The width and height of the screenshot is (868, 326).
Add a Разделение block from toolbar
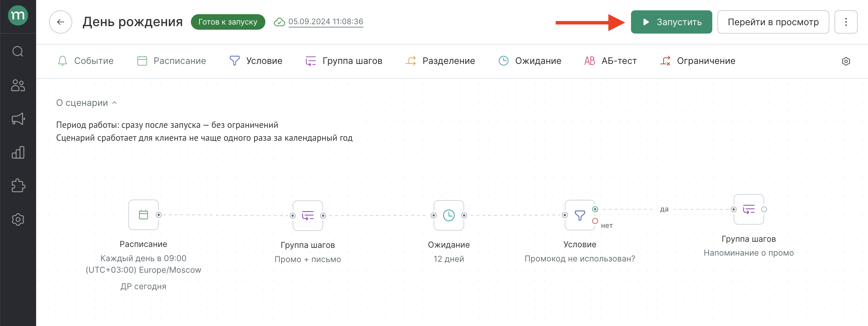click(x=440, y=61)
